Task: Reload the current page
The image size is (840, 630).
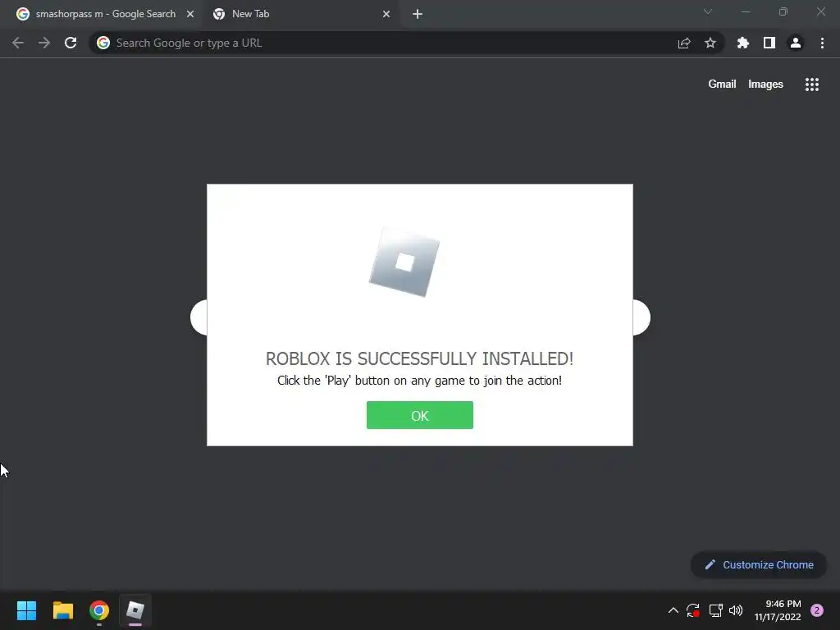Action: click(x=71, y=43)
